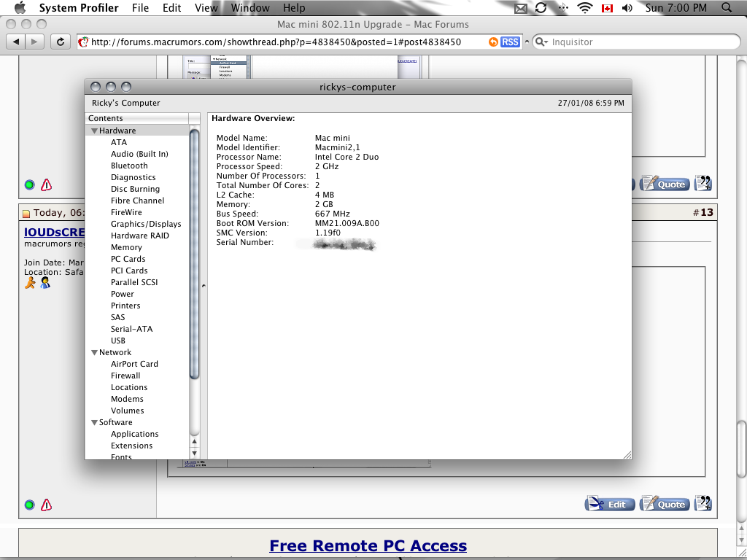Collapse the Network section triangle

point(94,353)
